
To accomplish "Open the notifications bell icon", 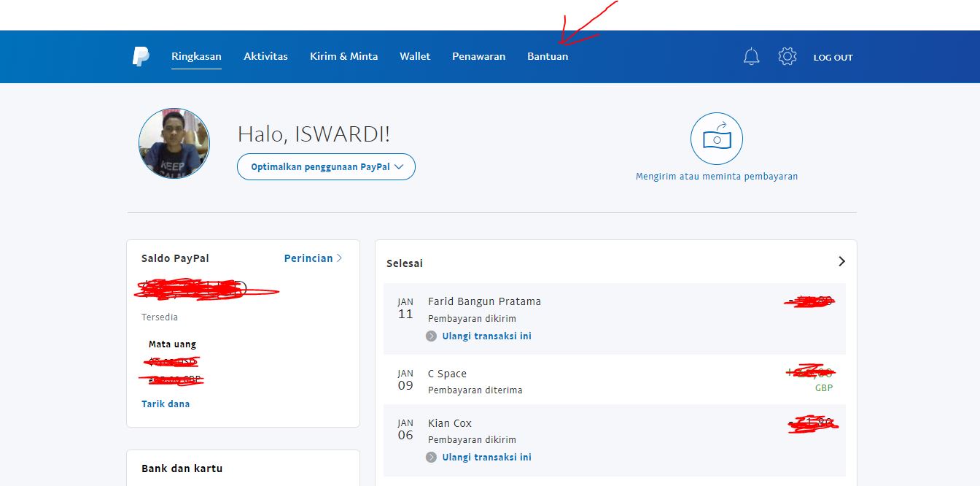I will click(751, 56).
